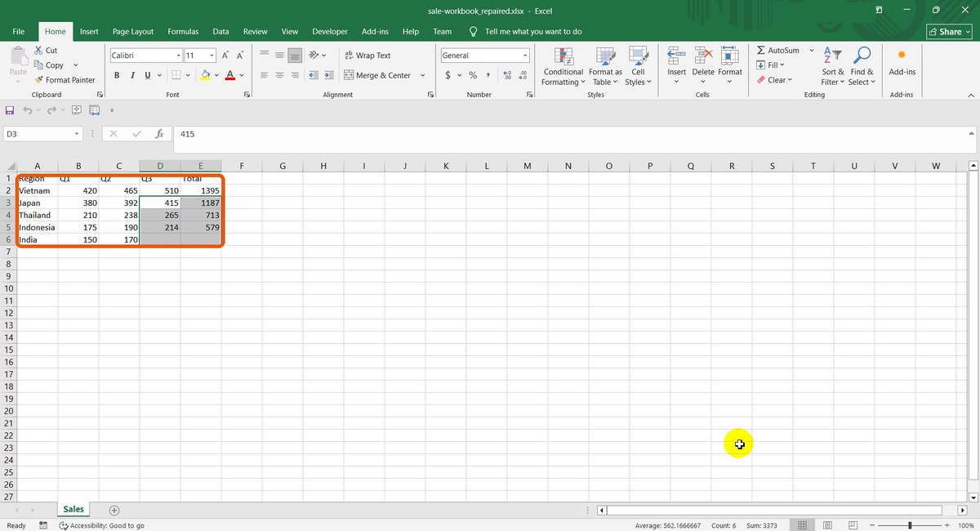Image resolution: width=980 pixels, height=531 pixels.
Task: Open the Fill menu
Action: (x=770, y=65)
